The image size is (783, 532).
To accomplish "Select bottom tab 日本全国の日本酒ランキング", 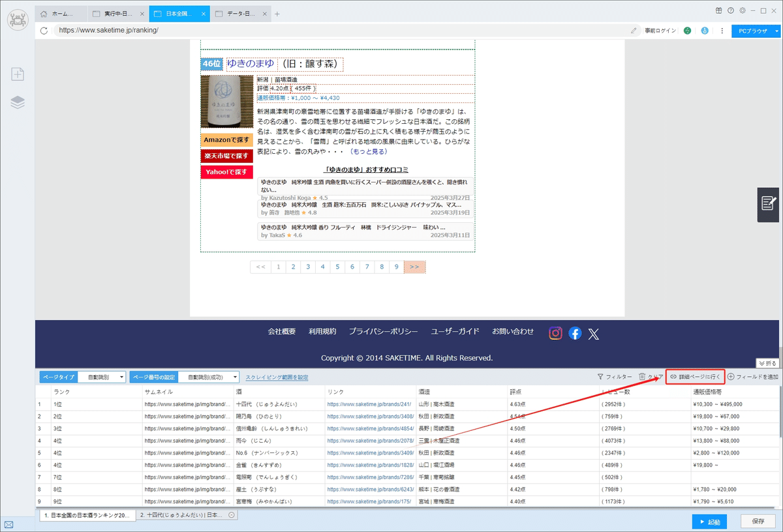I will pos(88,515).
